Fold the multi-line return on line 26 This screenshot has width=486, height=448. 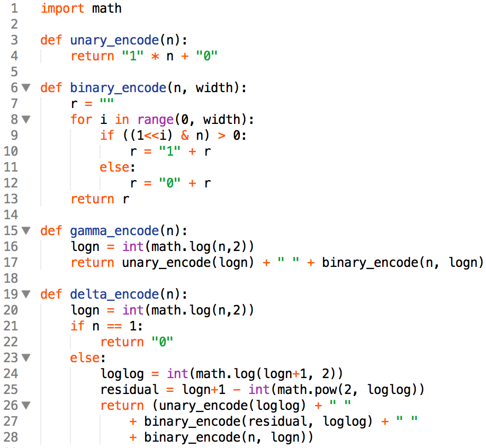[x=26, y=406]
